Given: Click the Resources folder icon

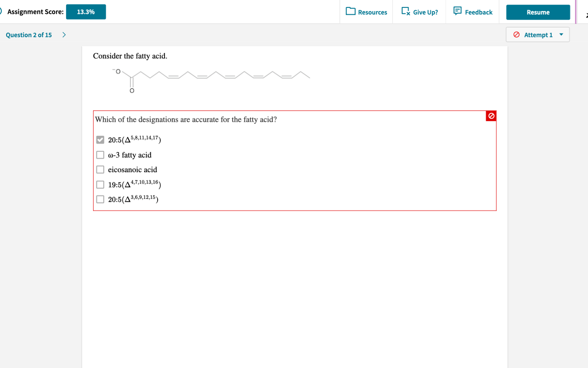Looking at the screenshot, I should tap(351, 11).
